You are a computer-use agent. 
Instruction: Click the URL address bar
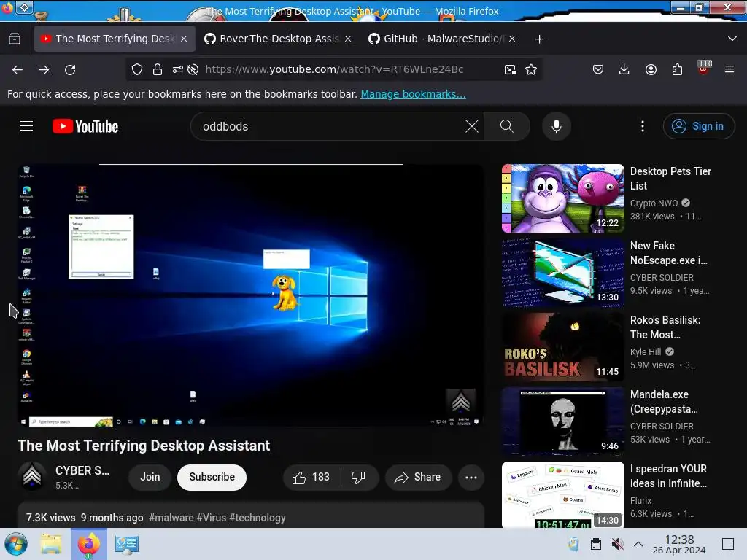pos(334,69)
